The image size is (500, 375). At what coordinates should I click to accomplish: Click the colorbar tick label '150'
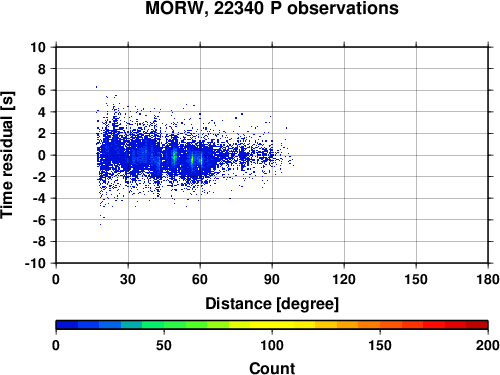click(380, 345)
